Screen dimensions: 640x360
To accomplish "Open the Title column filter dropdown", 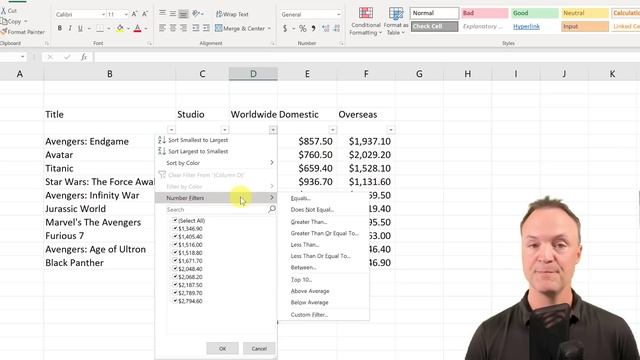I will (x=171, y=129).
